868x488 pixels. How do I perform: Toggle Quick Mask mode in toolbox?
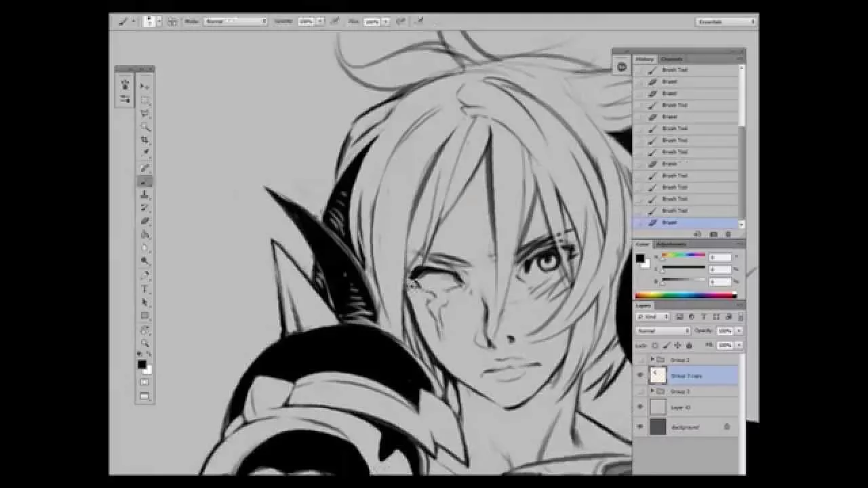[144, 383]
